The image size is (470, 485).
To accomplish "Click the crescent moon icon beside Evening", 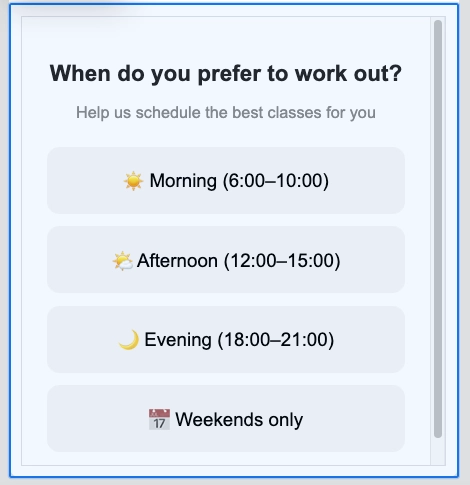I will pyautogui.click(x=129, y=340).
